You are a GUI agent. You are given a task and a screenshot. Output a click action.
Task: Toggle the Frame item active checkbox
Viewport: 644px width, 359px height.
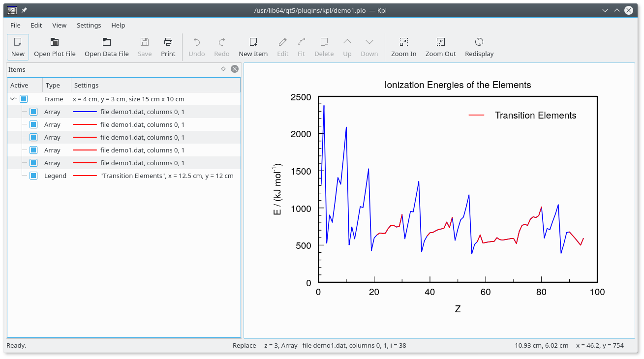(24, 99)
